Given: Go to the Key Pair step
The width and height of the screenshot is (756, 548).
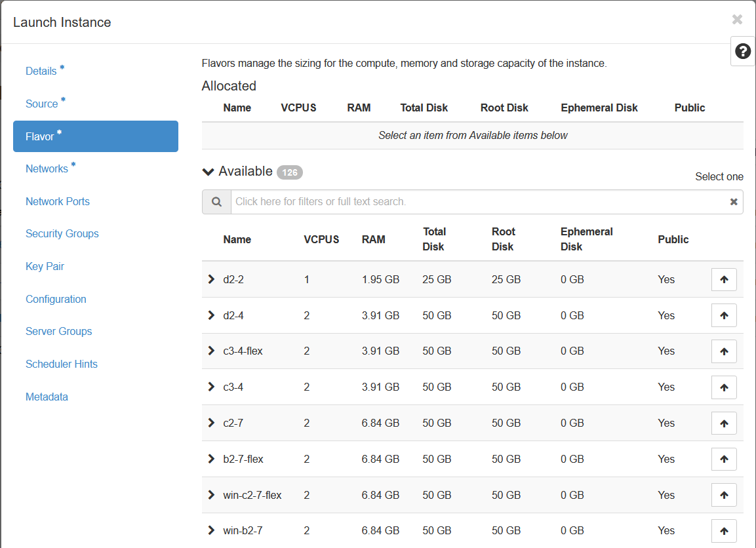Looking at the screenshot, I should point(45,267).
